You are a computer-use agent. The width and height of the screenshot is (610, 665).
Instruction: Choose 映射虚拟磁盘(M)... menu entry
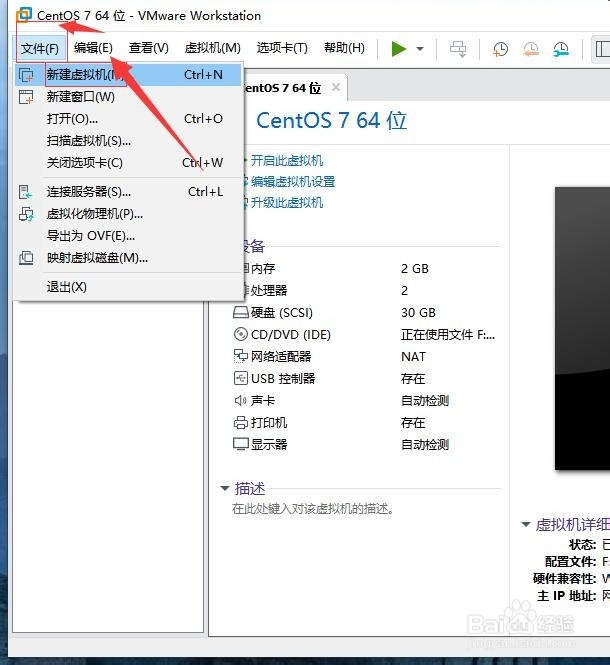pos(128,258)
